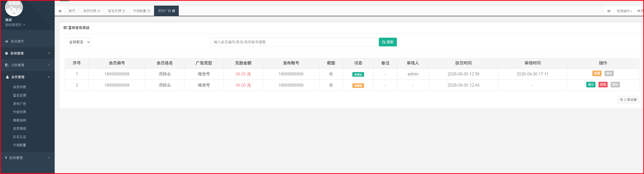Screen dimensions: 644x174
Task: Click the gear icon of 系统管理
Action: point(6,53)
